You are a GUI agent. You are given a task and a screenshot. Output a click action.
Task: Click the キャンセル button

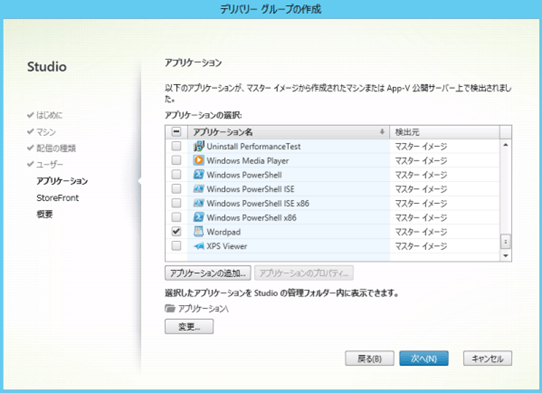(487, 358)
